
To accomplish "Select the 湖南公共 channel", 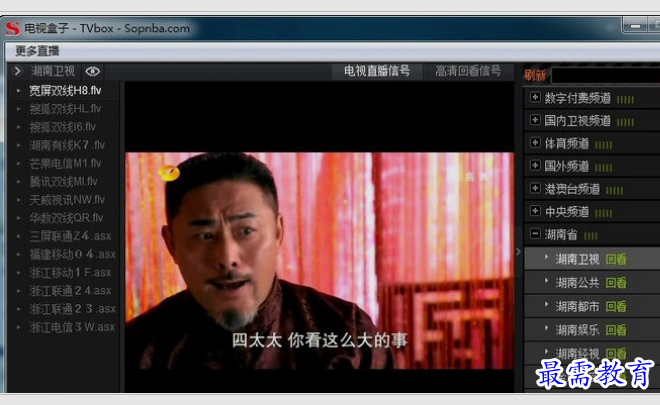I will point(577,282).
